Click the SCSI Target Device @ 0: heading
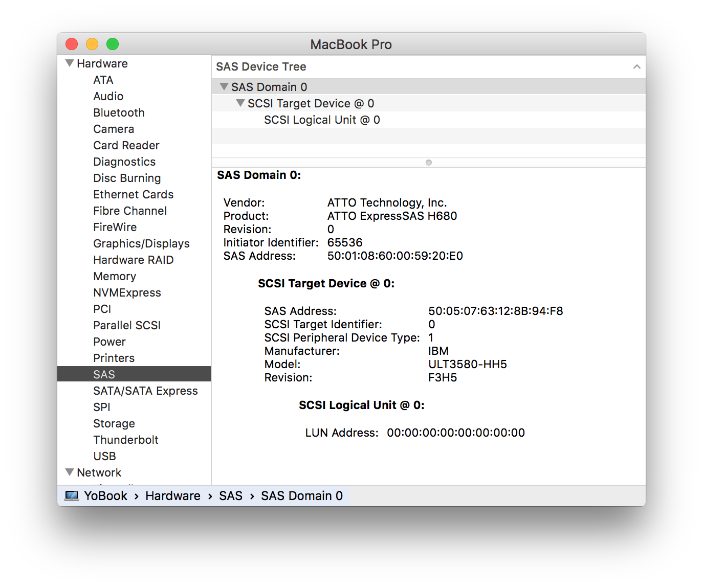 [x=326, y=283]
